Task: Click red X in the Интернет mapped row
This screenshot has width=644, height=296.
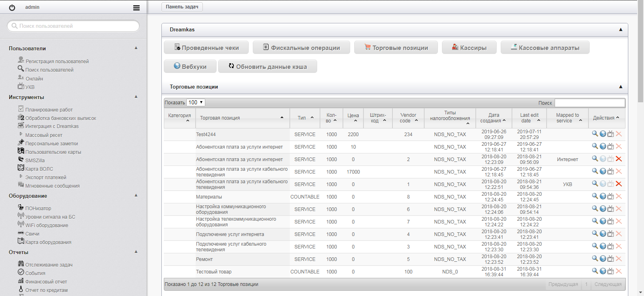Action: 619,159
